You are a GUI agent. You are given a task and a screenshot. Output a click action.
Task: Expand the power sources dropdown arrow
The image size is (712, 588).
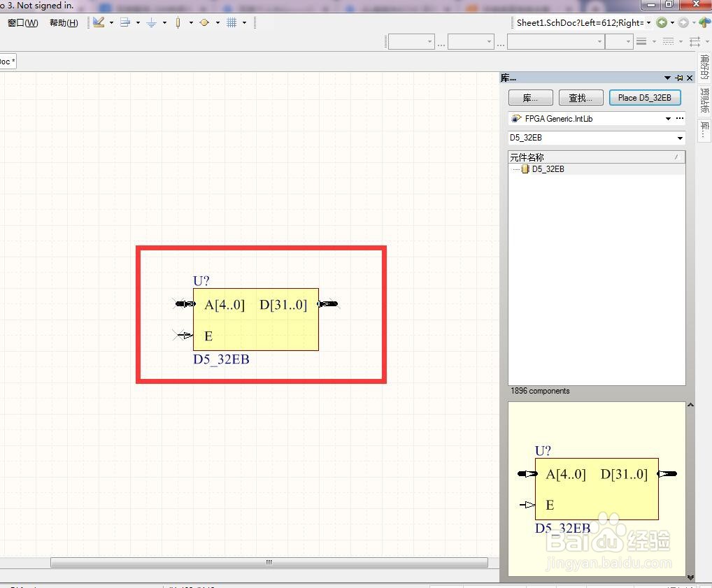[x=164, y=22]
